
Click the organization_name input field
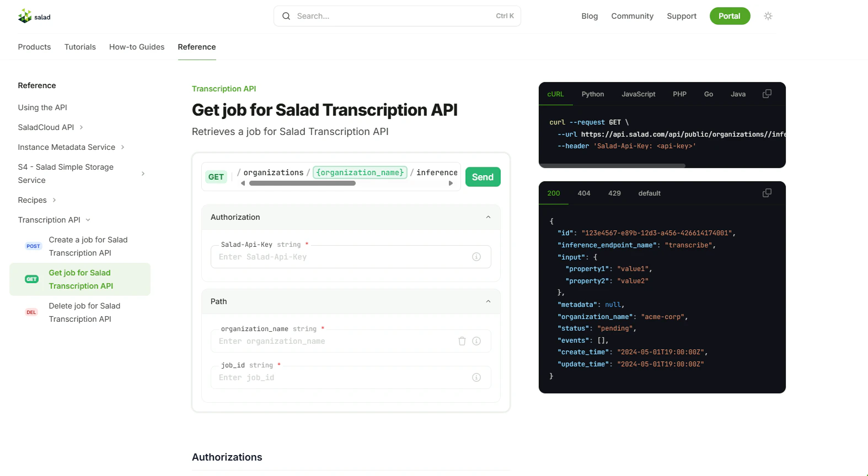point(351,341)
